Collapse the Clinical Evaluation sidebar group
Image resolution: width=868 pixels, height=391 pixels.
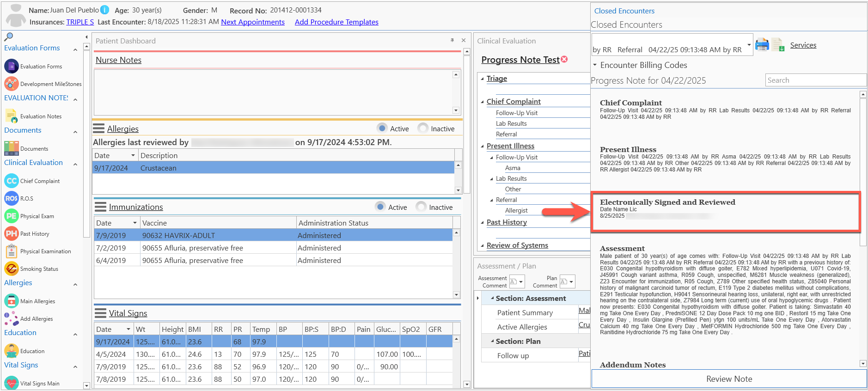point(75,164)
